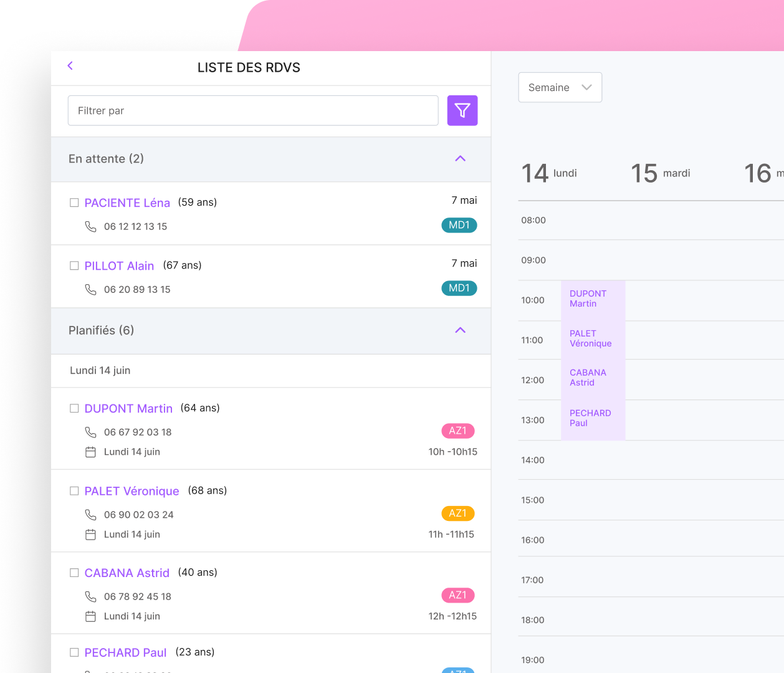784x673 pixels.
Task: Click the calendar icon under PALET Véronique
Action: [91, 534]
